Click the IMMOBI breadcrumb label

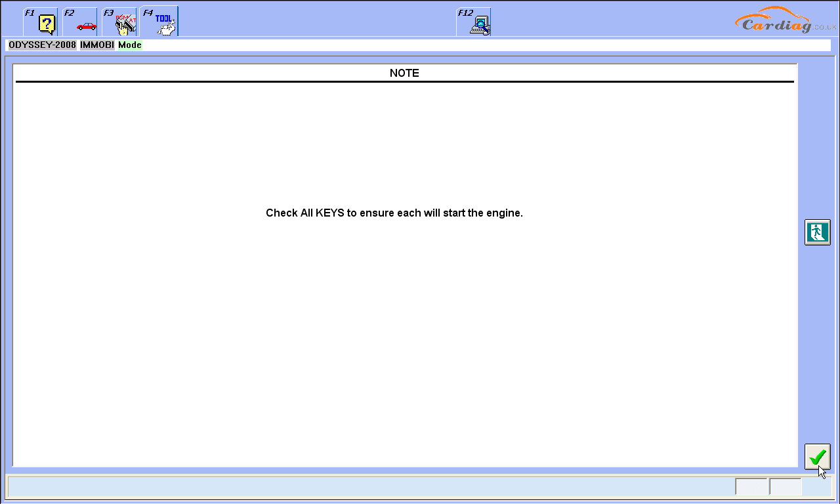click(96, 45)
